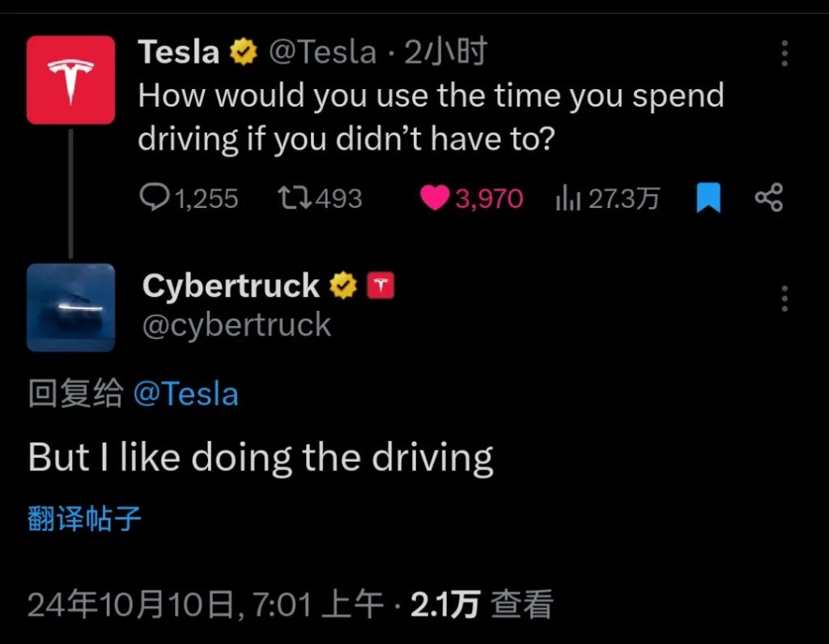Image resolution: width=829 pixels, height=644 pixels.
Task: Click the 翻译帖子 translate post link
Action: coord(84,519)
